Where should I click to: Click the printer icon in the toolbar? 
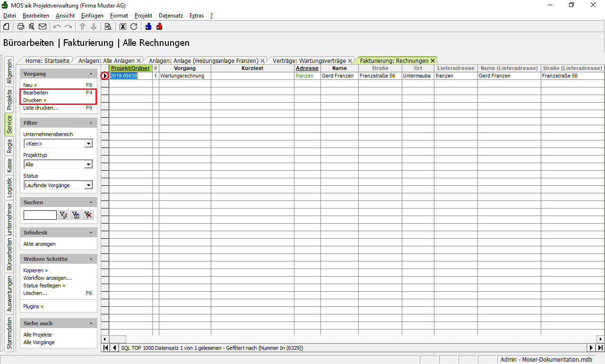(x=21, y=26)
